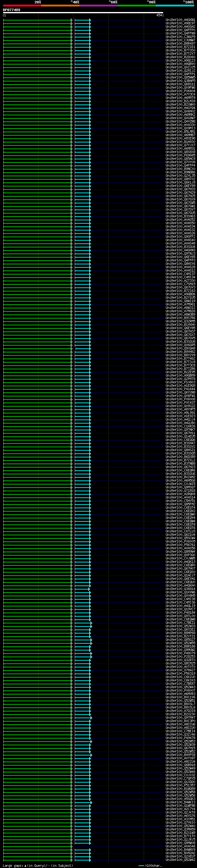This screenshot has height=868, width=197.
Task: Select hit UniRef100_B7T3S0
Action: 180,50
